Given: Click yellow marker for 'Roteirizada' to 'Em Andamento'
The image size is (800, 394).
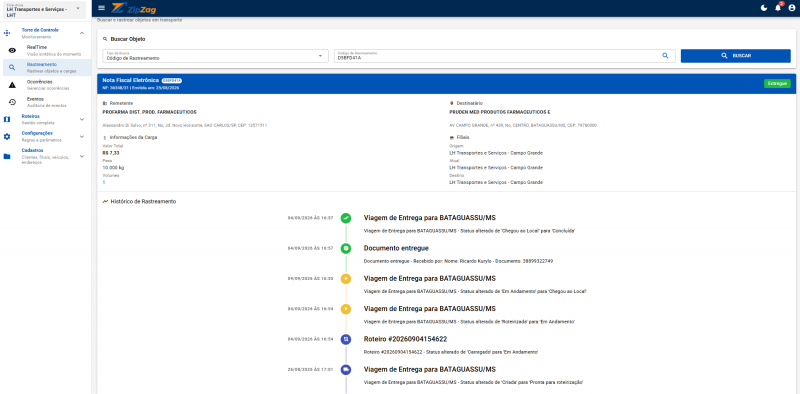Looking at the screenshot, I should (346, 309).
